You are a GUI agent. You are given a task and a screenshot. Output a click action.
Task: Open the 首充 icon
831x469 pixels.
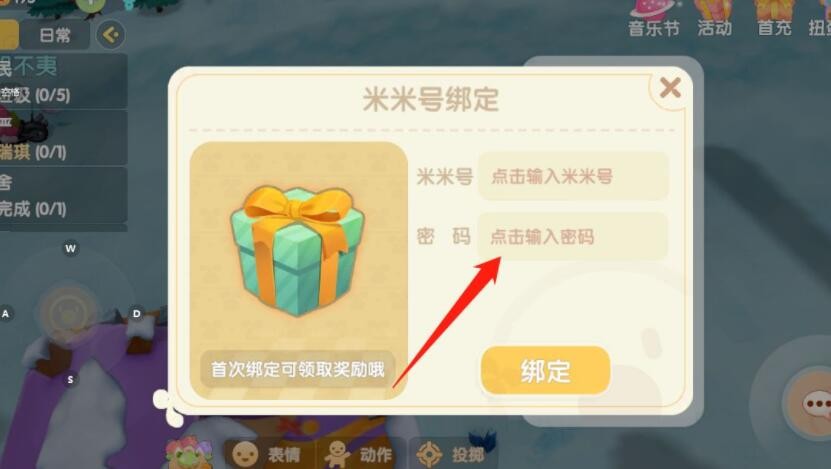(774, 19)
